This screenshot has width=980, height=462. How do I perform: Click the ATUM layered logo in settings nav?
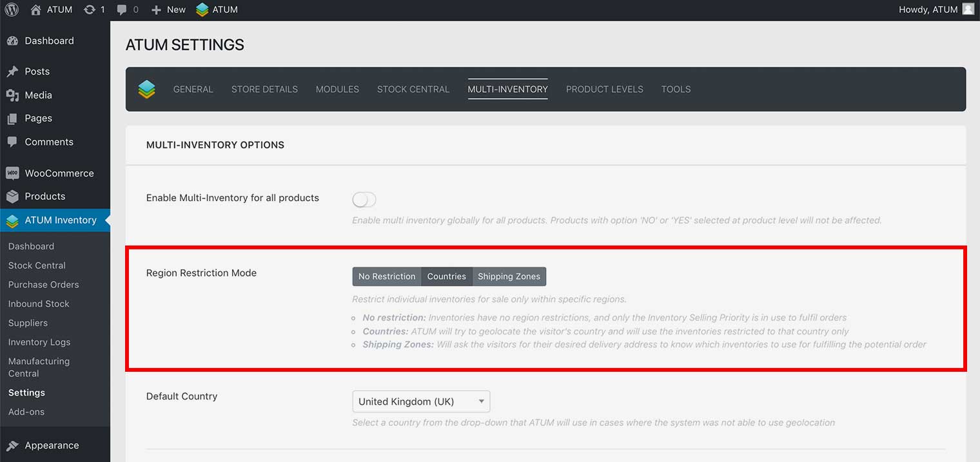147,89
